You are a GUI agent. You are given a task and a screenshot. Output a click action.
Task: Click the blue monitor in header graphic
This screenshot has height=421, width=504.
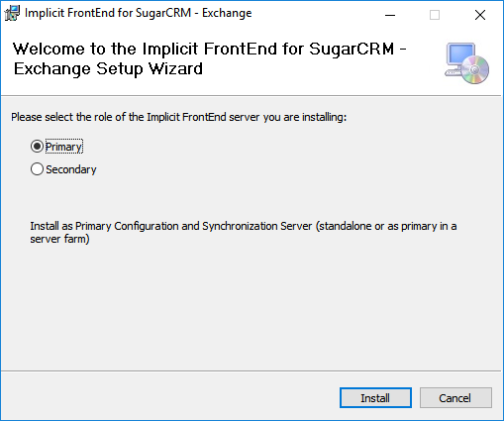click(460, 54)
